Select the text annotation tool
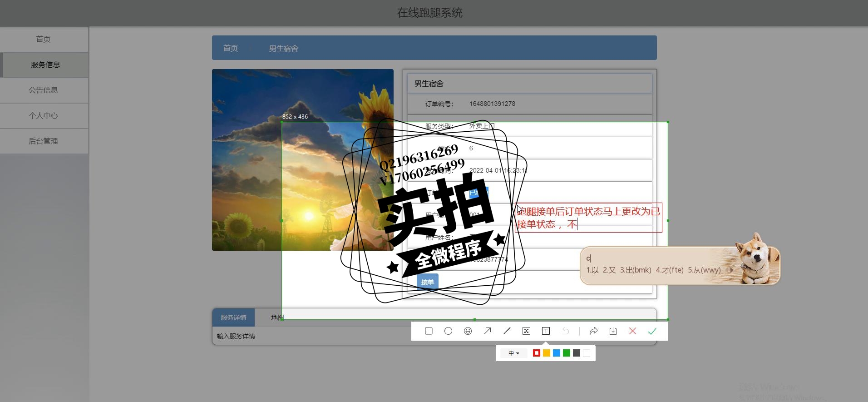This screenshot has height=402, width=868. pyautogui.click(x=546, y=331)
